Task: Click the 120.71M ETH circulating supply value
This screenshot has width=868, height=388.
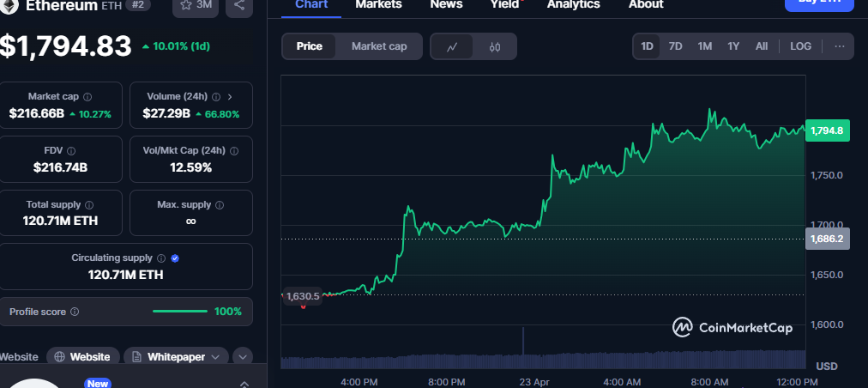Action: coord(126,275)
